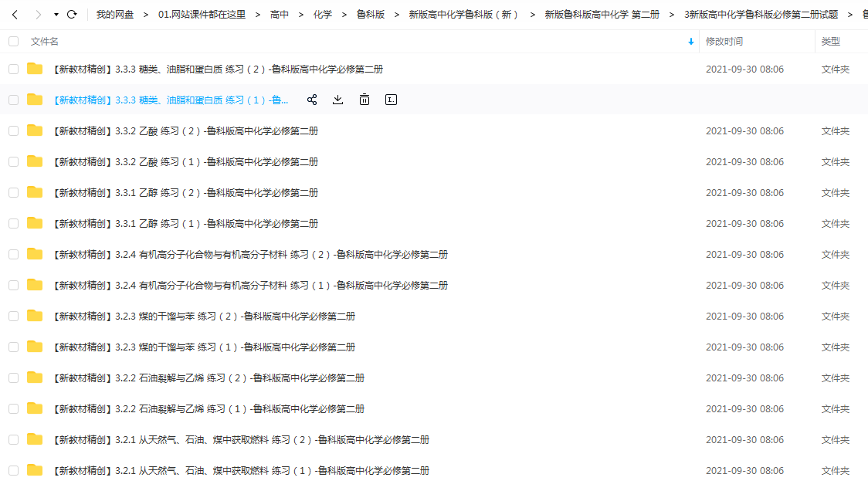The image size is (868, 491).
Task: Check box for 3.2.1 从天然气 练习(2)
Action: point(14,440)
